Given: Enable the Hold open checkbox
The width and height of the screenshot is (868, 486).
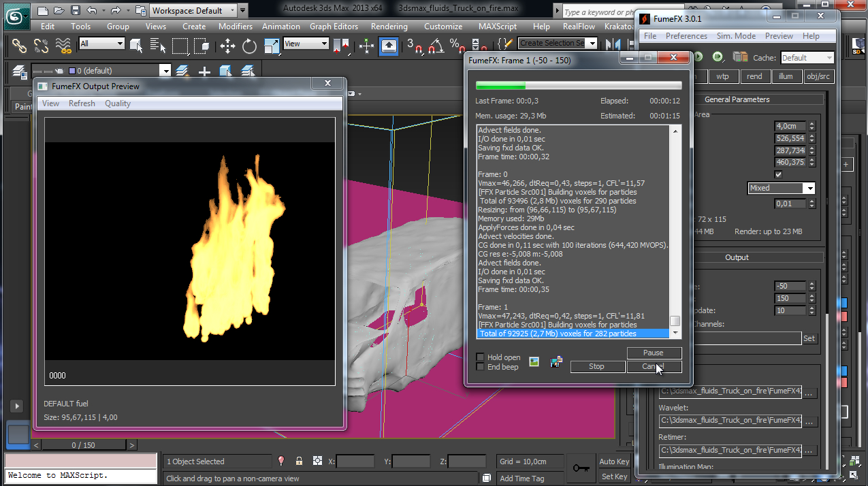Looking at the screenshot, I should [x=480, y=357].
